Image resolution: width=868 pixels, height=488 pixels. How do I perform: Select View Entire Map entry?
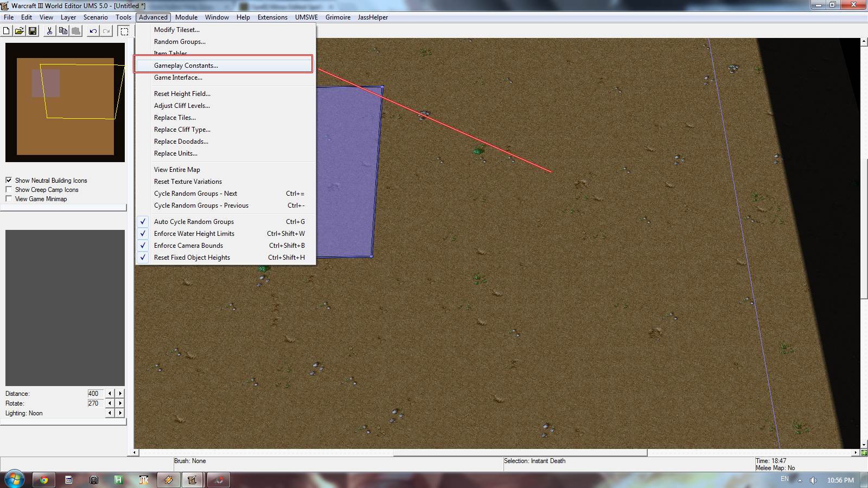pos(225,170)
